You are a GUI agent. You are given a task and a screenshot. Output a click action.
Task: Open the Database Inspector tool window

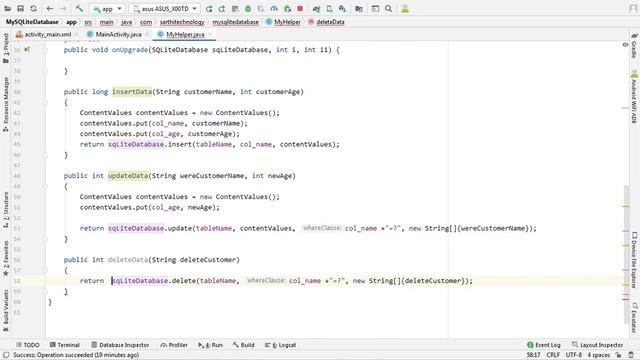pyautogui.click(x=120, y=345)
